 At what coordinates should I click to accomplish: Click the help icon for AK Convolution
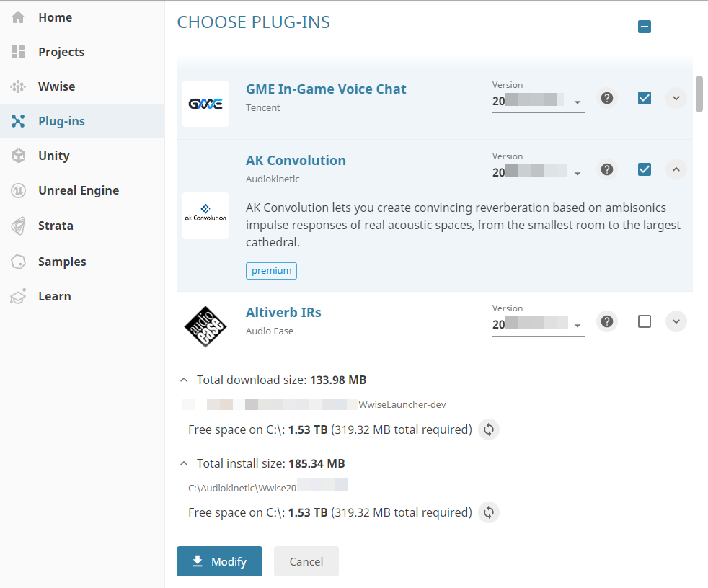607,169
